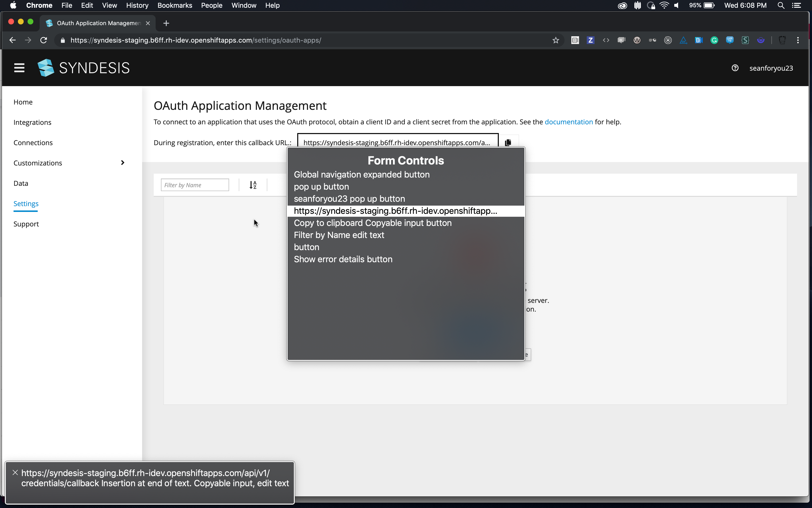Go forward in Chrome
This screenshot has width=812, height=508.
[28, 40]
